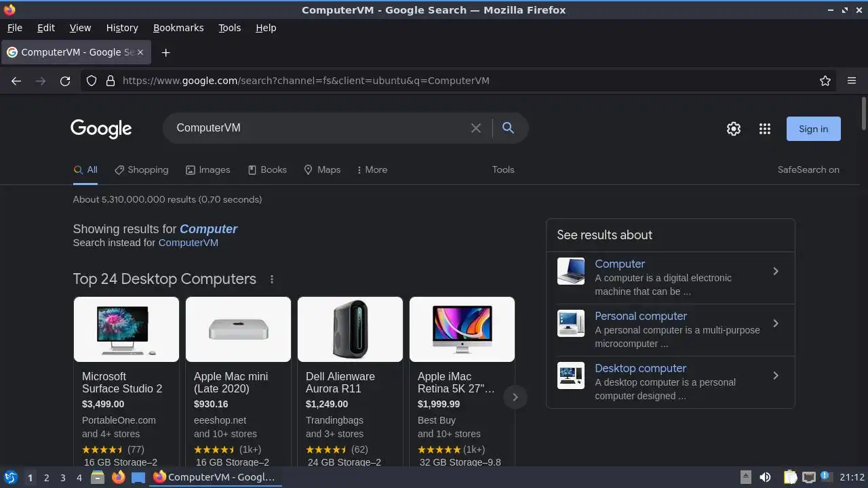Open the Help menu

[x=266, y=28]
